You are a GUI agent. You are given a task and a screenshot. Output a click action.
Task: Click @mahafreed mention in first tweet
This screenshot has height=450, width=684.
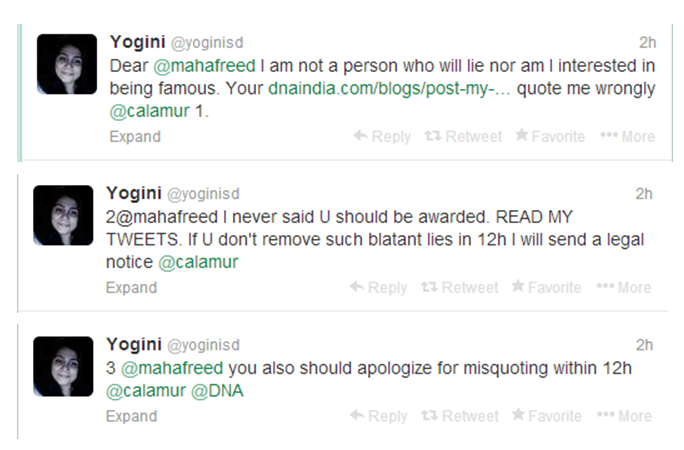click(x=204, y=65)
